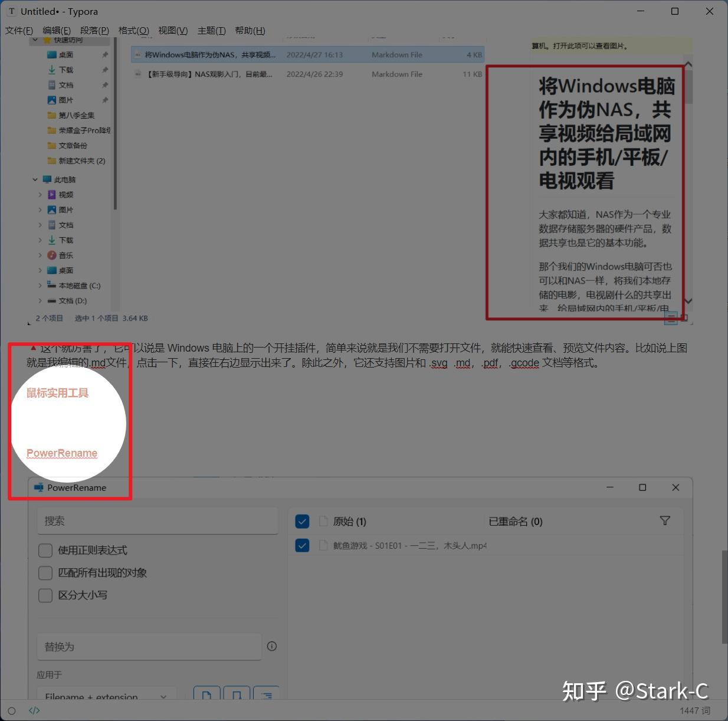This screenshot has width=728, height=721.
Task: Click the PowerRename app icon in its title bar
Action: tap(39, 487)
